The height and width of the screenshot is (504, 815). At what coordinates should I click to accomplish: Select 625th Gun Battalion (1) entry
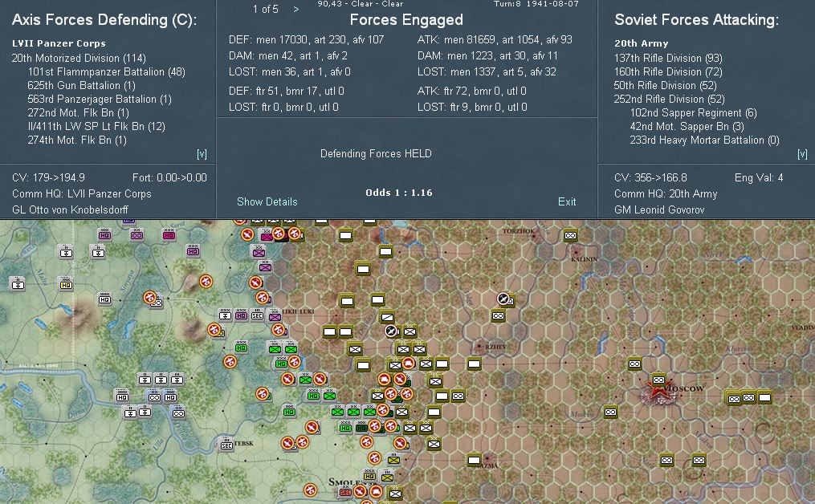coord(81,85)
